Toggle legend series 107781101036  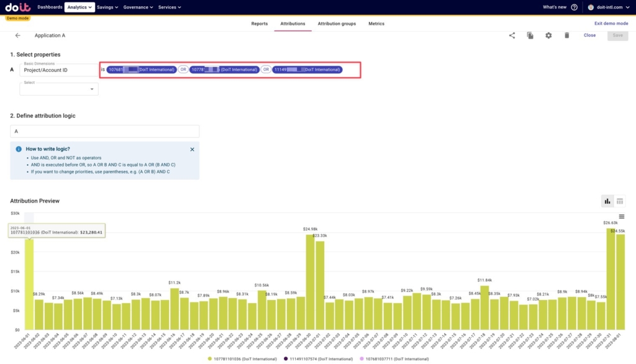coord(242,359)
